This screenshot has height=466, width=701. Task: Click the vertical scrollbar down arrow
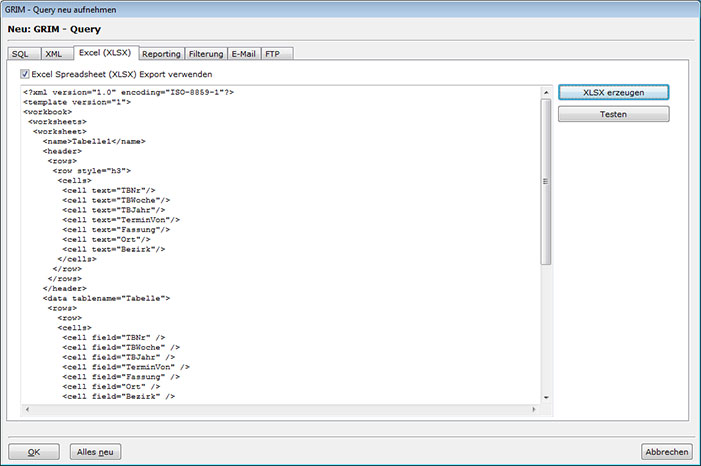pyautogui.click(x=546, y=397)
